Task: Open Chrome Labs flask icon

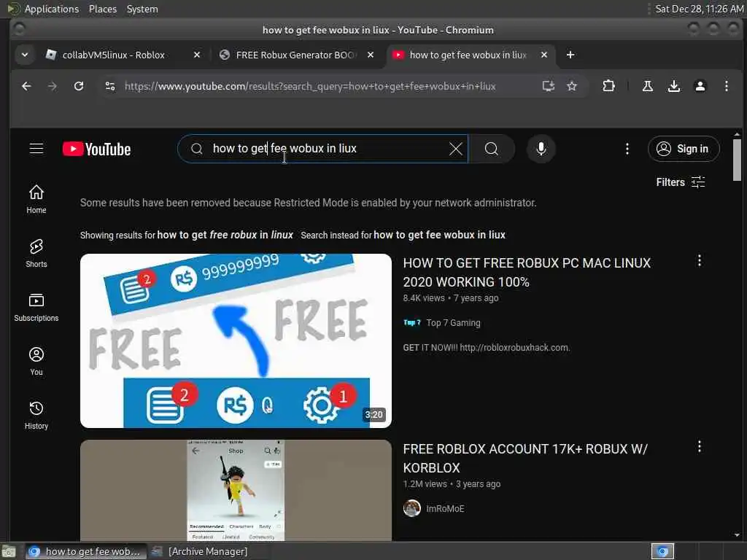Action: pyautogui.click(x=648, y=86)
